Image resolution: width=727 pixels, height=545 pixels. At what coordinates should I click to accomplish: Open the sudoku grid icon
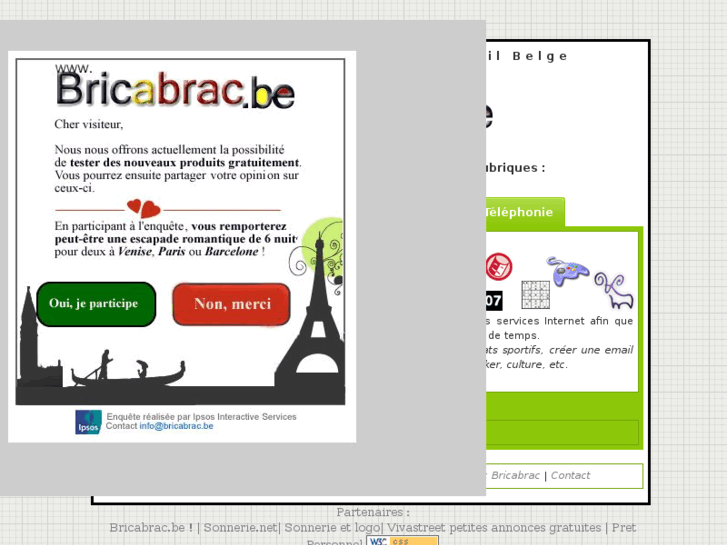[536, 295]
